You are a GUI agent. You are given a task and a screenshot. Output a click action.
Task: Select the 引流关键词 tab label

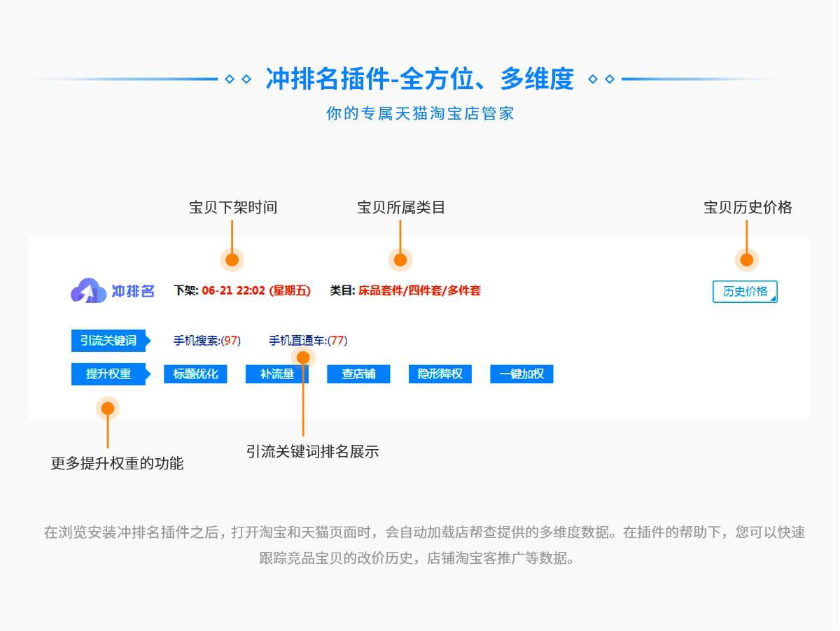click(111, 341)
